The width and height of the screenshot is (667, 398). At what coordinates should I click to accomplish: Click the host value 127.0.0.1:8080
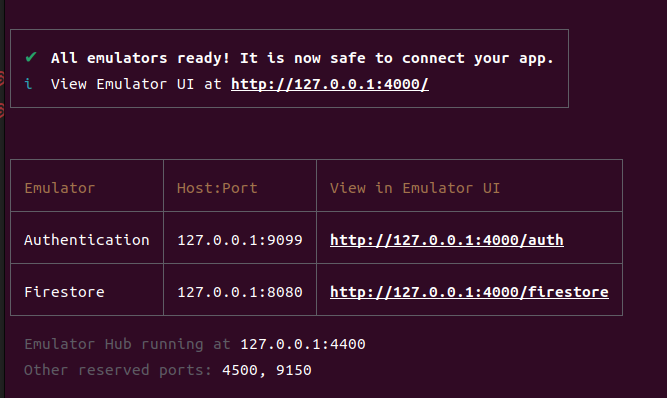(x=239, y=292)
